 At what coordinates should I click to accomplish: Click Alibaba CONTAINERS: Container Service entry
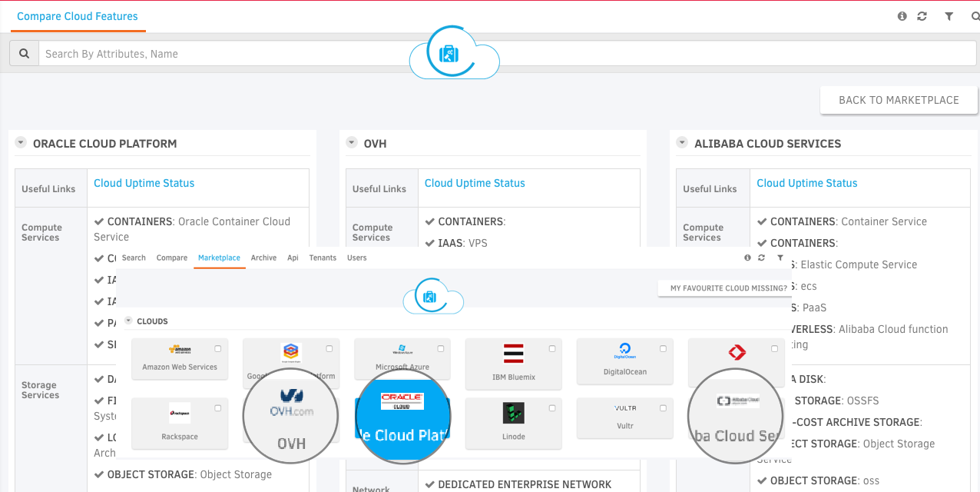(x=842, y=221)
